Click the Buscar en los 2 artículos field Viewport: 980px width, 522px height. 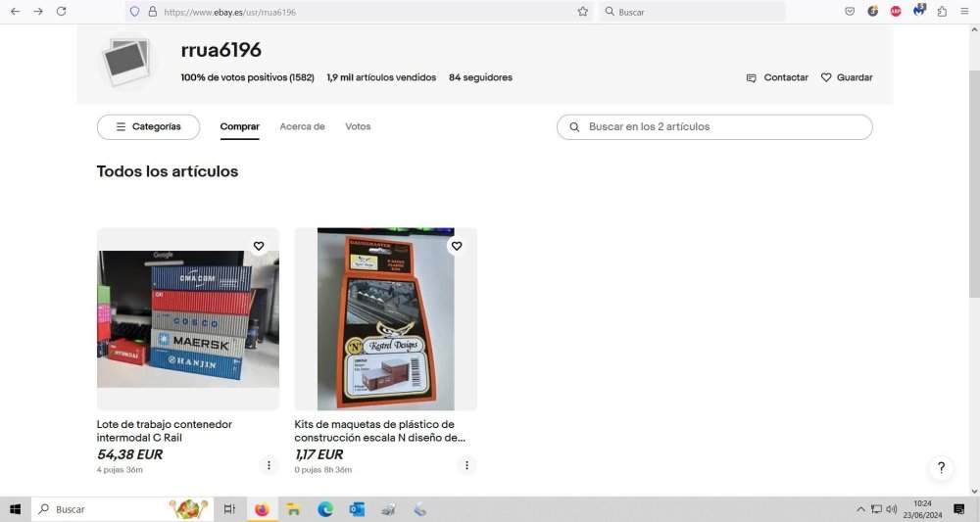tap(714, 126)
